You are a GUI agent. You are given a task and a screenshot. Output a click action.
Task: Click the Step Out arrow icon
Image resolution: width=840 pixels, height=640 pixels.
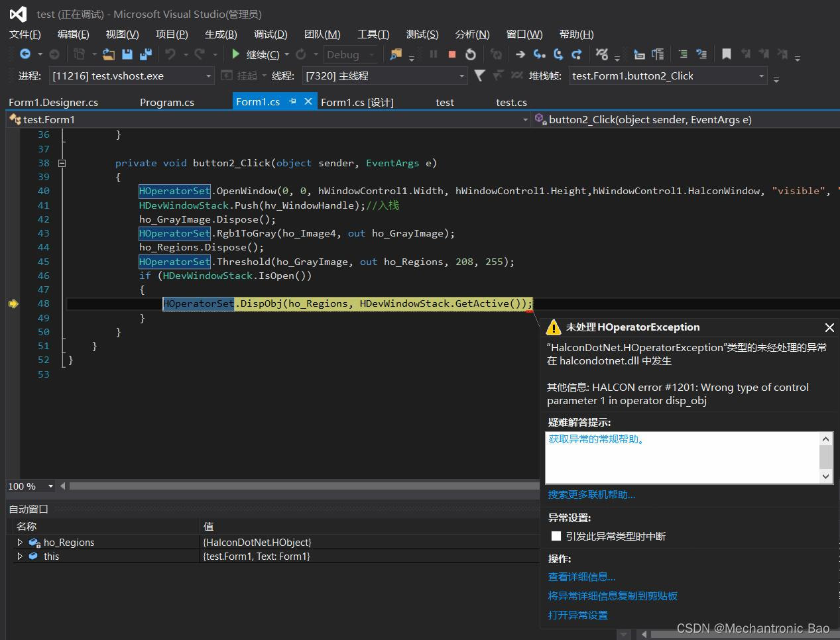point(576,54)
